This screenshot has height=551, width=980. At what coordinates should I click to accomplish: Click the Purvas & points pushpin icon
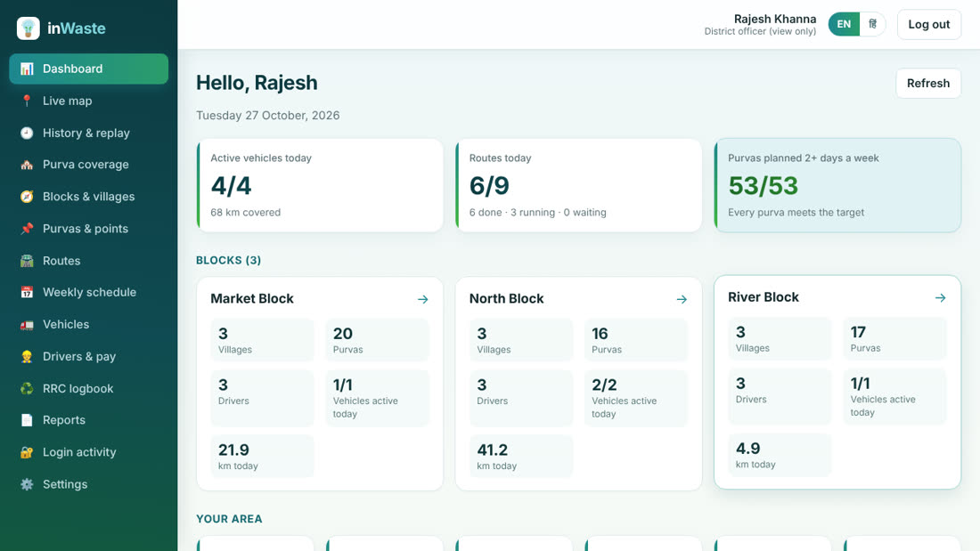(26, 229)
